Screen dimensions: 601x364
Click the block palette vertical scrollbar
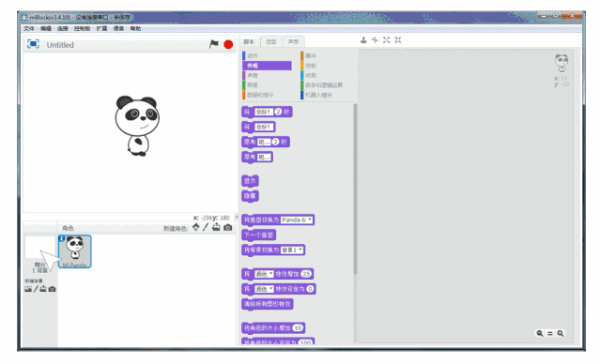click(355, 189)
